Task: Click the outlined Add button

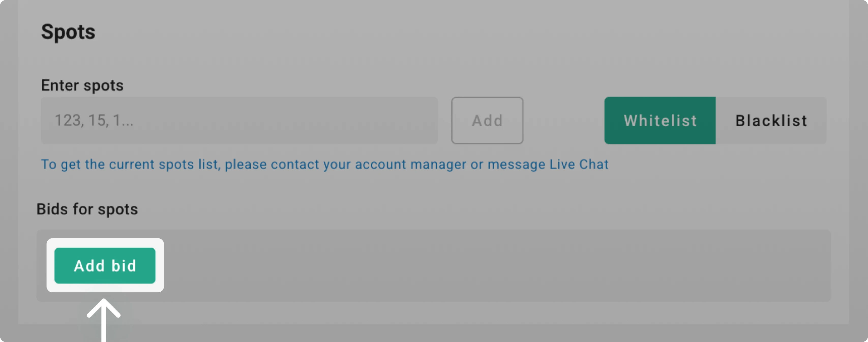Action: pos(487,120)
